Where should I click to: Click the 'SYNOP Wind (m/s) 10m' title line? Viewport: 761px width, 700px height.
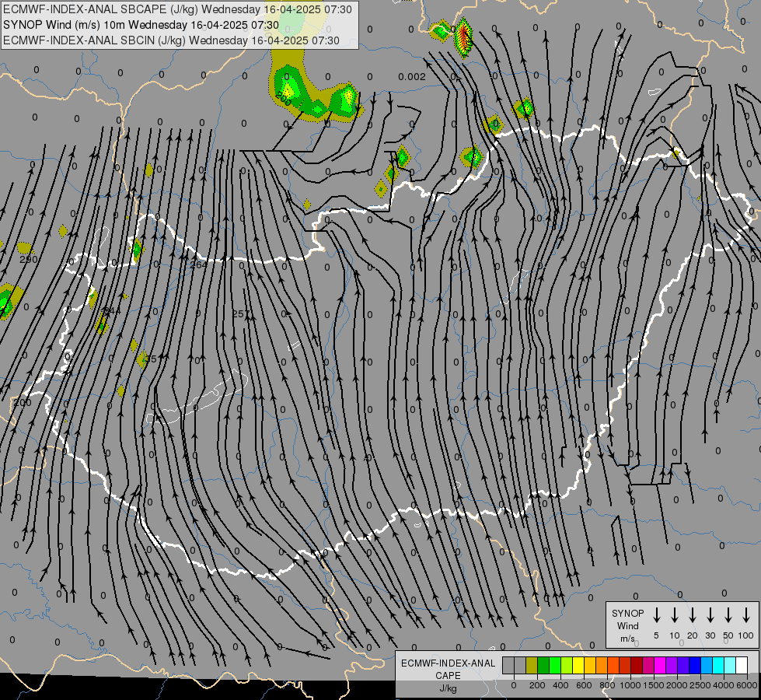141,25
